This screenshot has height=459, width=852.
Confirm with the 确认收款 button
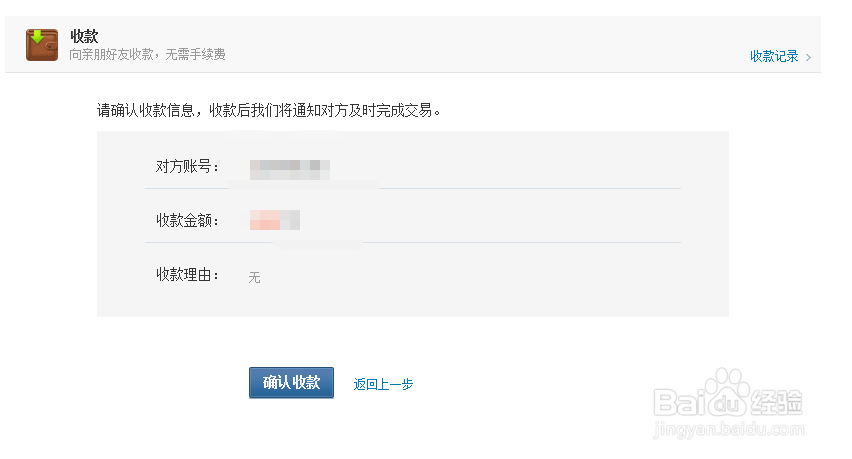[291, 382]
